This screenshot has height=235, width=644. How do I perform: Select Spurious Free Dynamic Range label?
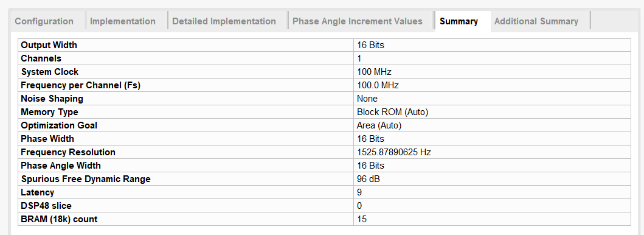click(86, 179)
